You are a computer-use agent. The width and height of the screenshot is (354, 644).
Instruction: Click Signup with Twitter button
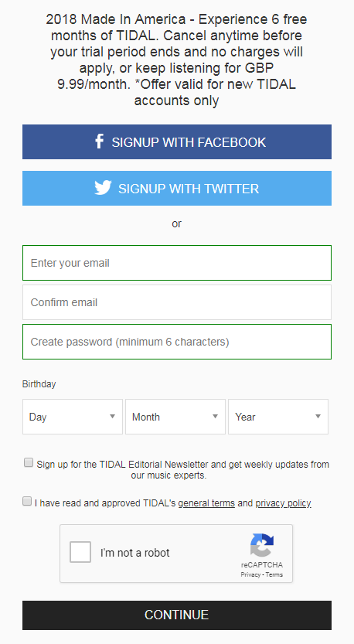(x=177, y=188)
